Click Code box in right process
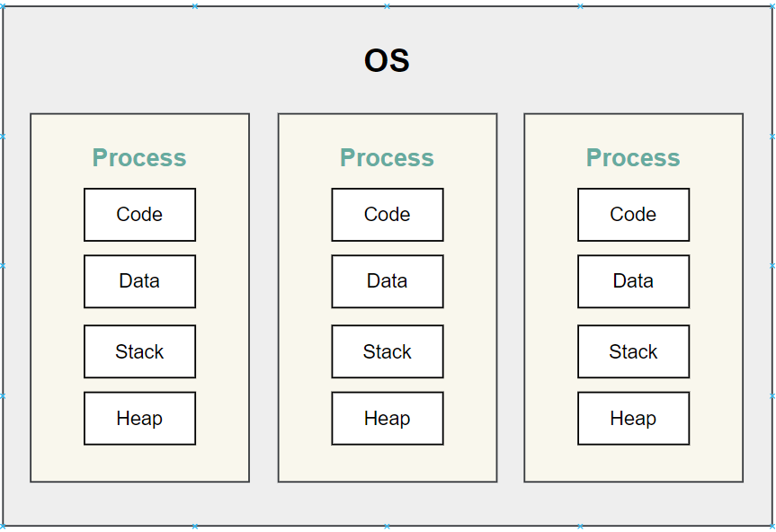 coord(633,215)
